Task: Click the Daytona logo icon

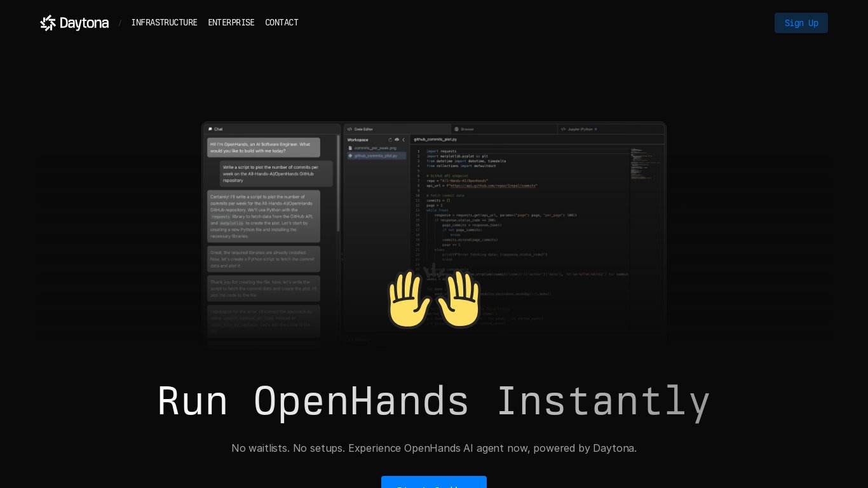Action: tap(48, 23)
